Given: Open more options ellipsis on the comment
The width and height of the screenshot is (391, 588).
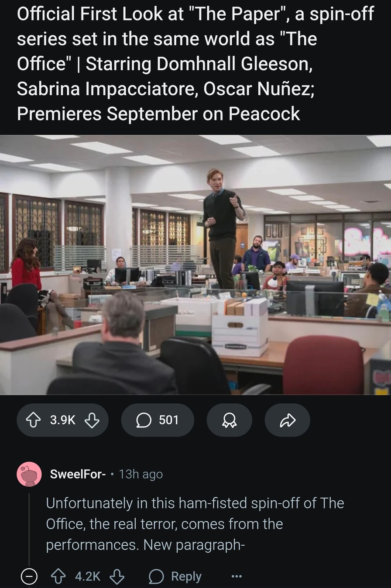Looking at the screenshot, I should pos(237,577).
